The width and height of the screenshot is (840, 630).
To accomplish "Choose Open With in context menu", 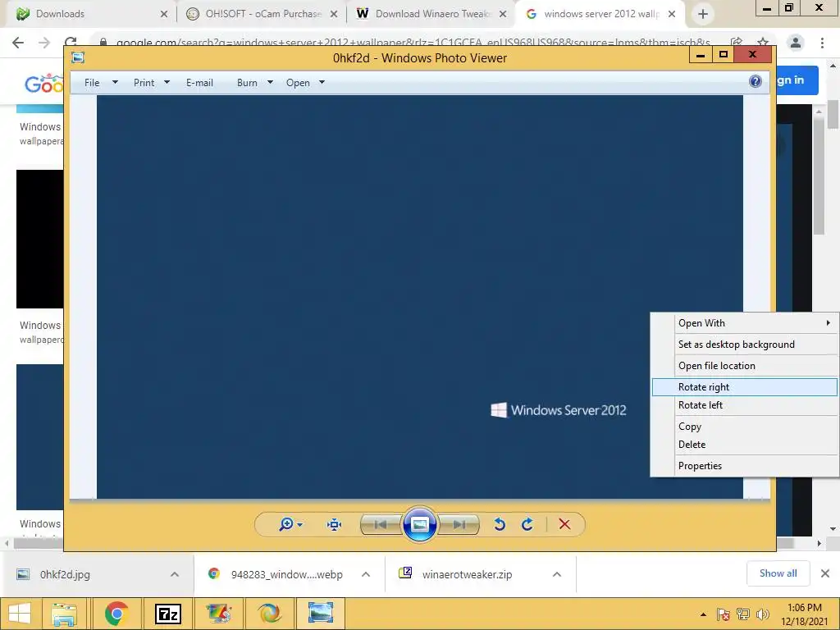I will (x=745, y=323).
